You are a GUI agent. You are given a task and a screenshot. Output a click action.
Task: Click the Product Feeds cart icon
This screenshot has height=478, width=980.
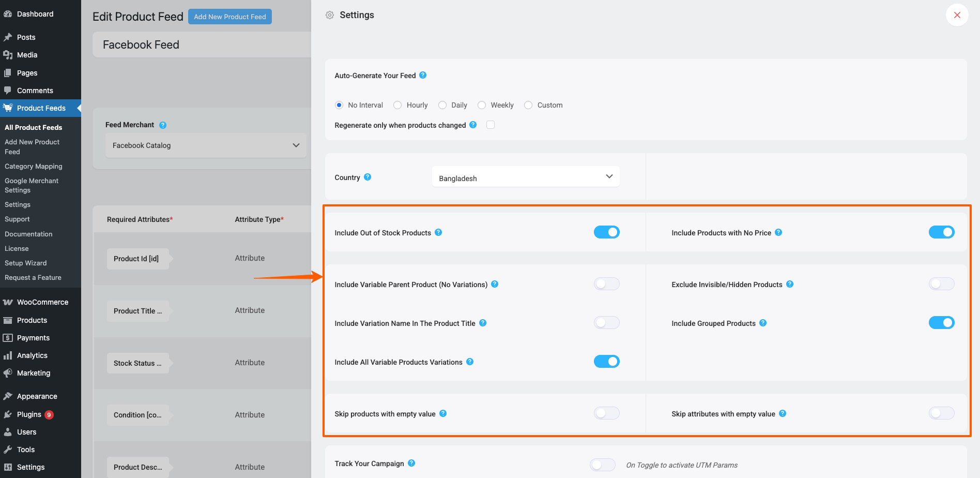(8, 108)
